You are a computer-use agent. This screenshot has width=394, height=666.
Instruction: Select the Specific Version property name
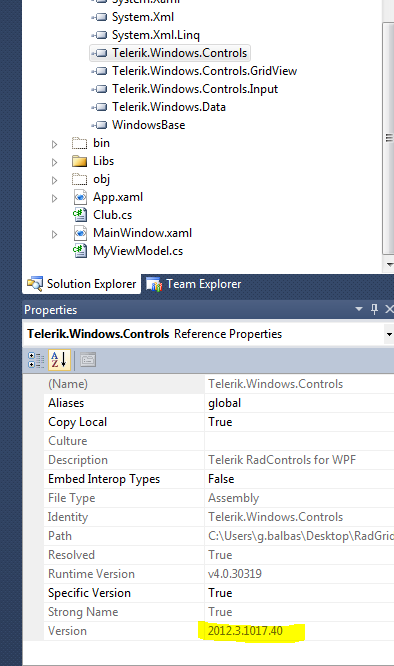tap(89, 593)
